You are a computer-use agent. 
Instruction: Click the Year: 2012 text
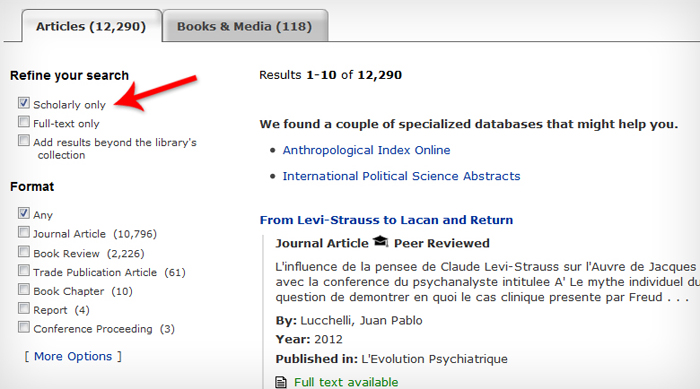click(309, 339)
